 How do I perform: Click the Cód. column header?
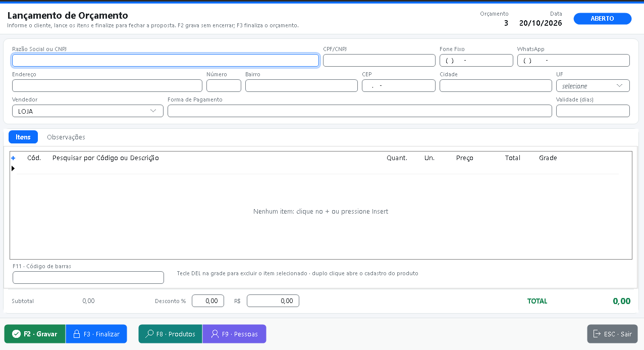point(34,158)
